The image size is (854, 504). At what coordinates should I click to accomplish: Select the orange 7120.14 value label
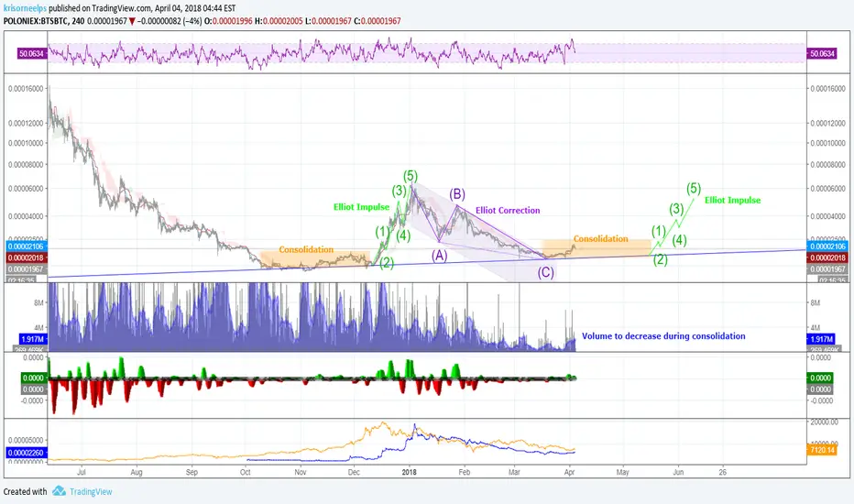[823, 450]
